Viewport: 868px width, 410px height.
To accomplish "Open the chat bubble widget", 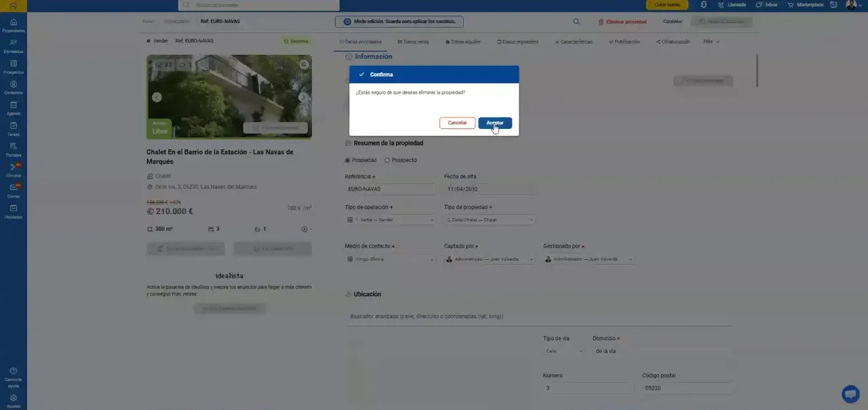I will (x=850, y=394).
